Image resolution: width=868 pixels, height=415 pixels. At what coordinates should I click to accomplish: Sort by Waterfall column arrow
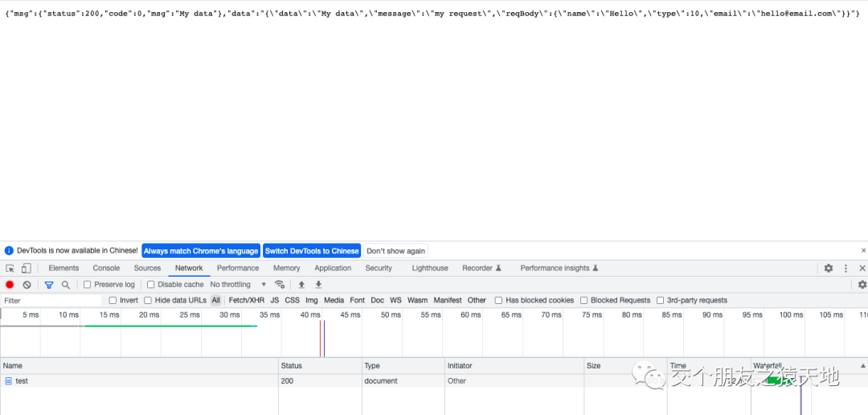click(862, 366)
